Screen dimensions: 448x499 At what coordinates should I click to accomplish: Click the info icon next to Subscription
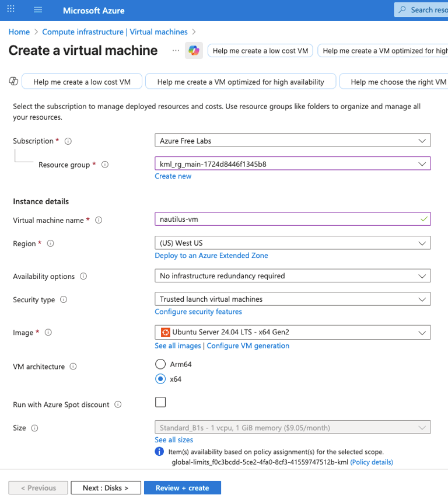click(x=68, y=141)
